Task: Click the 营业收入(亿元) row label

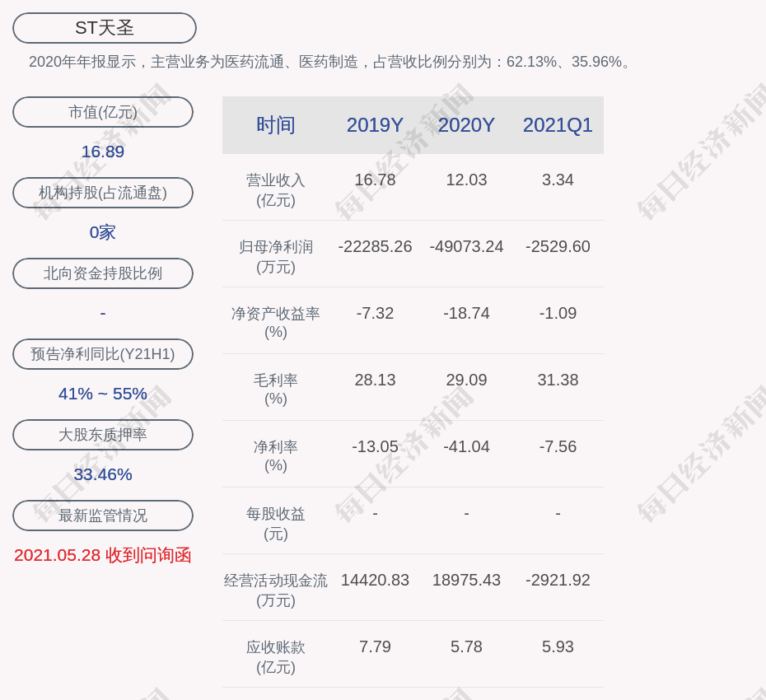Action: 276,190
